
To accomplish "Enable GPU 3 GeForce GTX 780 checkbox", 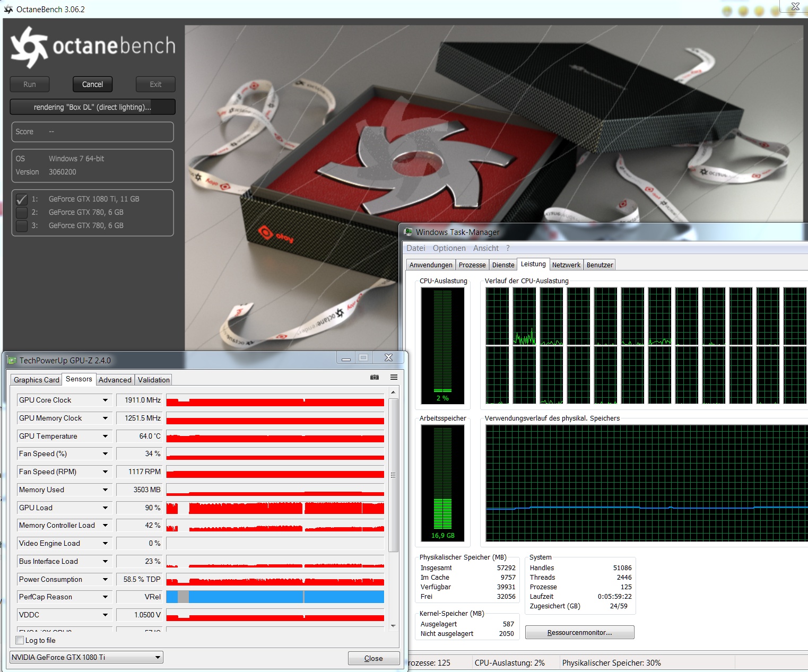I will [x=22, y=226].
